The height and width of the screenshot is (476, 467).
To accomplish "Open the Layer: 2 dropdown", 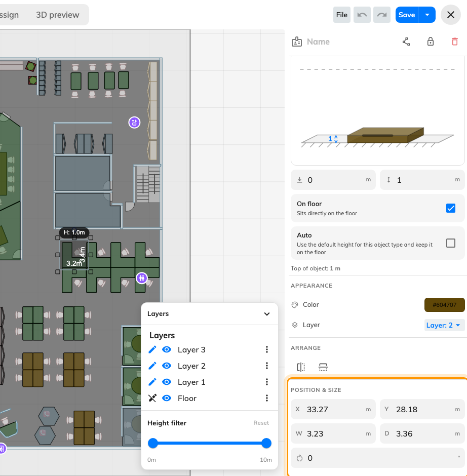I will point(444,325).
